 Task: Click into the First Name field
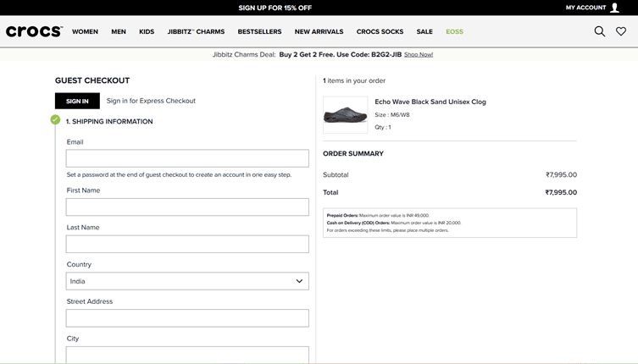click(187, 207)
